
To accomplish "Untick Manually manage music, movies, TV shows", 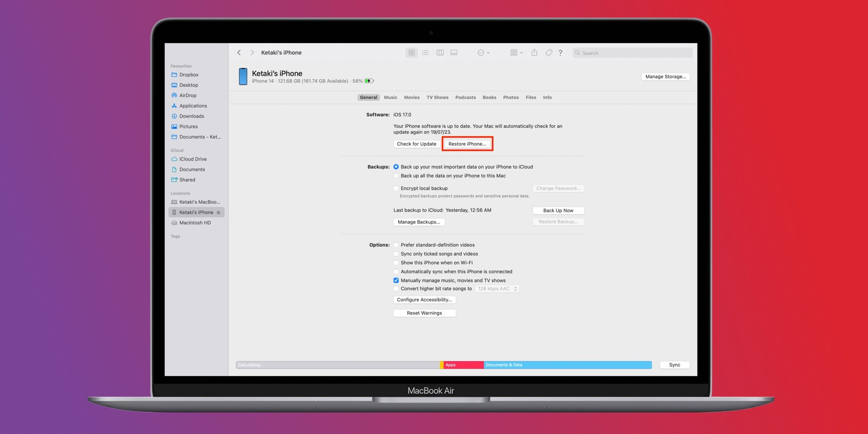I will pyautogui.click(x=396, y=280).
